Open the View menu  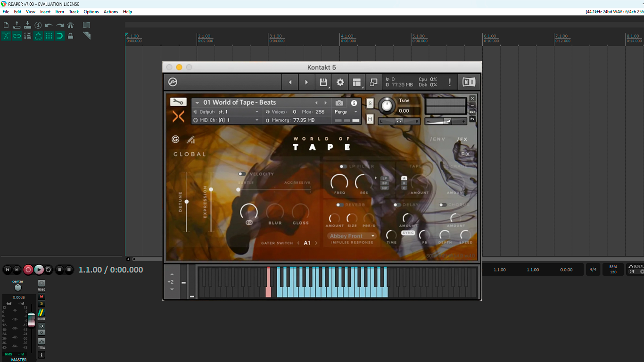coord(31,12)
